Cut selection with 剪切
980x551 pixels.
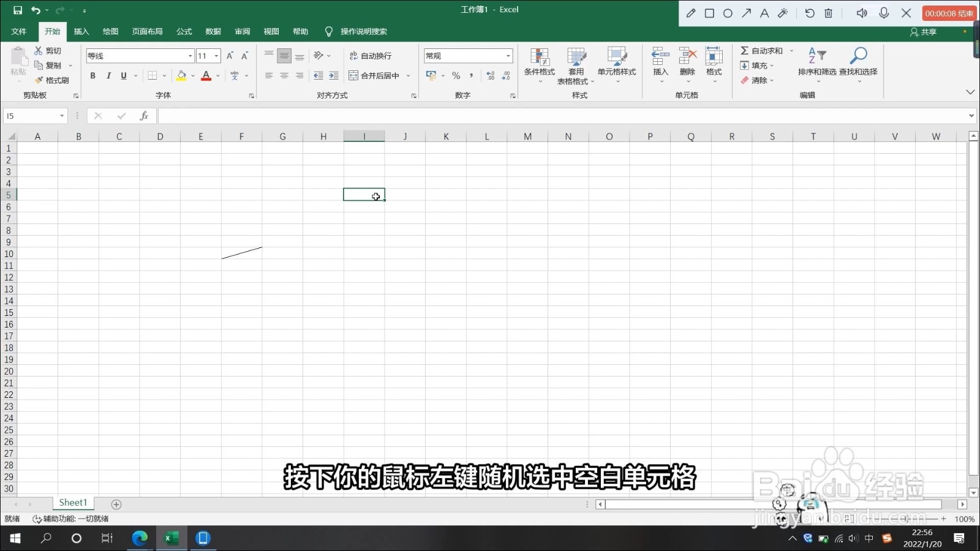[48, 51]
